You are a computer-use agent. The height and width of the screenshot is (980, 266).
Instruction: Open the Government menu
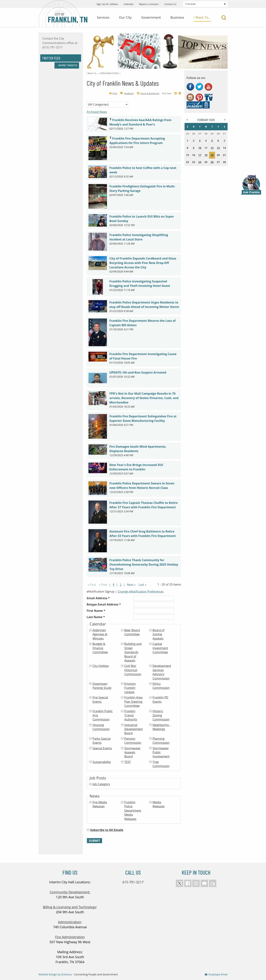[x=151, y=18]
